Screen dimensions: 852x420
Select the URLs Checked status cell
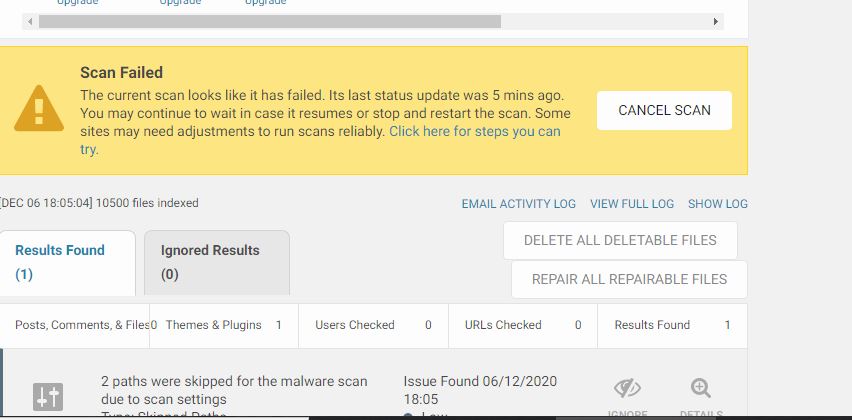(x=522, y=325)
